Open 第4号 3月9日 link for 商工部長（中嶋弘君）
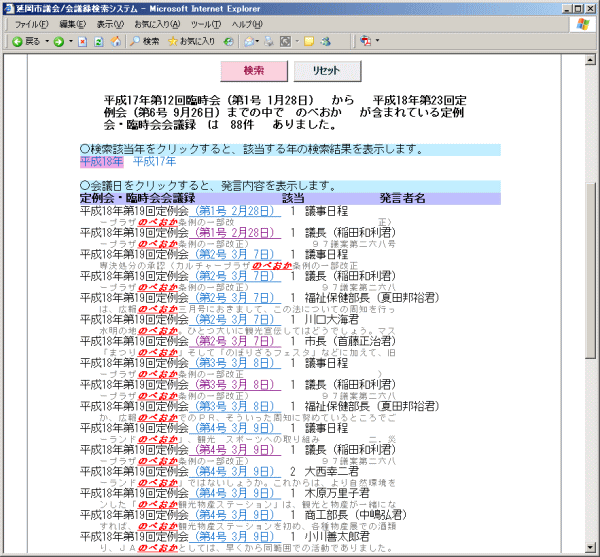The image size is (600, 557). tap(235, 515)
